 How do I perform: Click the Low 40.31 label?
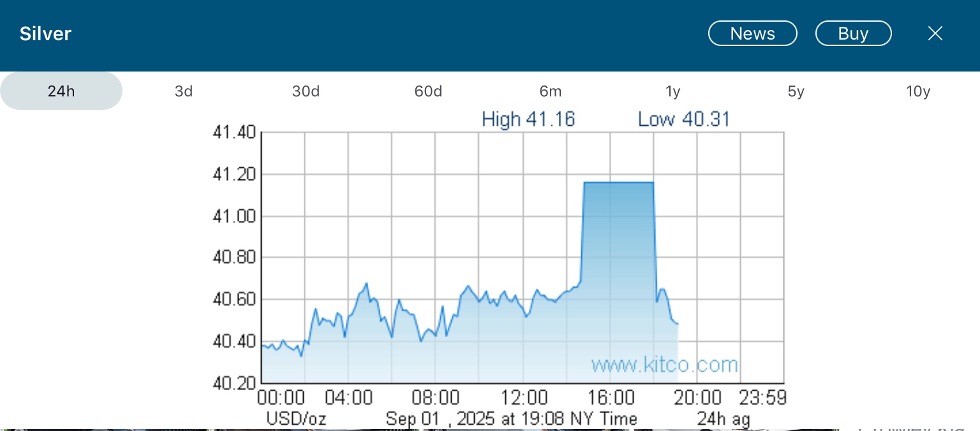coord(684,119)
